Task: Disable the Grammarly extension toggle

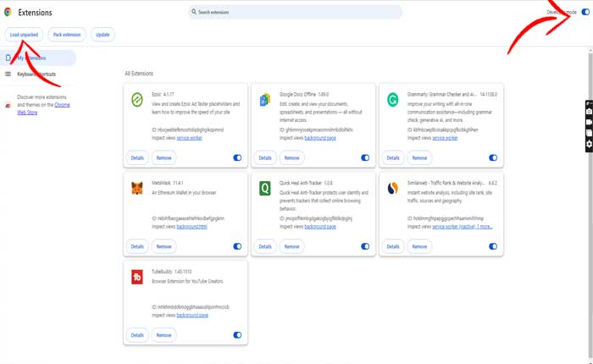Action: pos(493,157)
